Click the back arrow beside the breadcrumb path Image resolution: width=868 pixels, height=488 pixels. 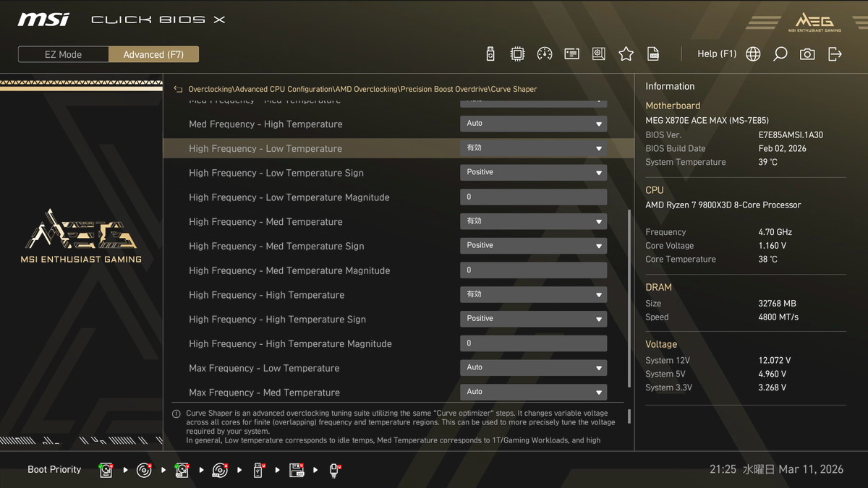pyautogui.click(x=178, y=90)
